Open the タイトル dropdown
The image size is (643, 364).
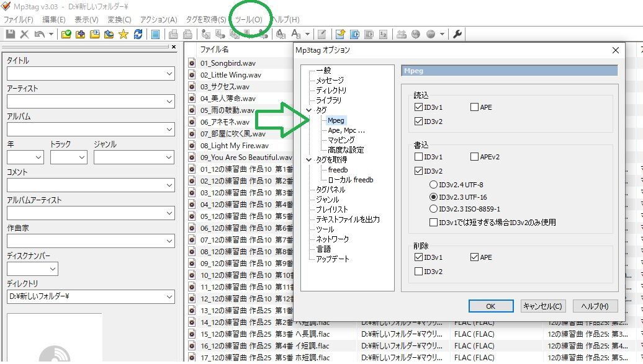(169, 74)
